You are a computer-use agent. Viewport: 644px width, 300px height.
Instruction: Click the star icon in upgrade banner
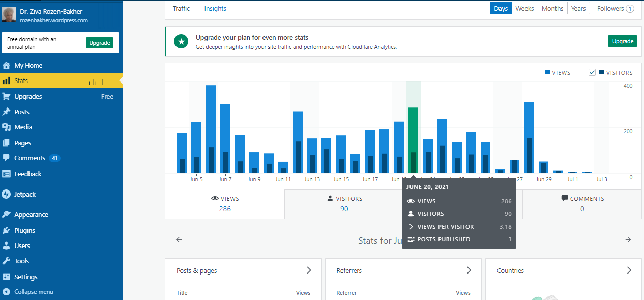[181, 41]
